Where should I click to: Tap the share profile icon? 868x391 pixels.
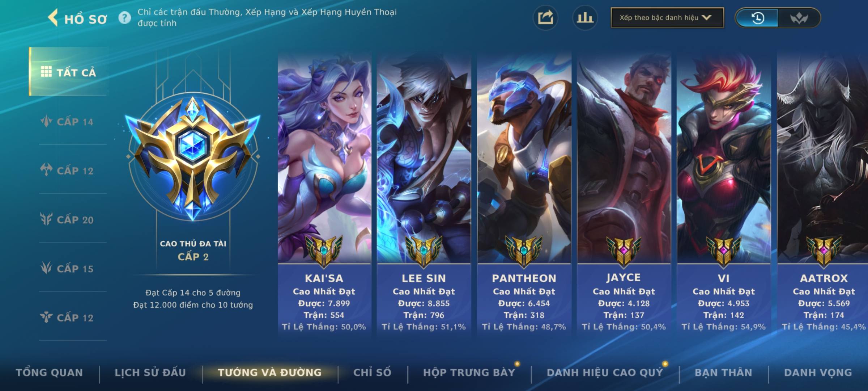545,18
